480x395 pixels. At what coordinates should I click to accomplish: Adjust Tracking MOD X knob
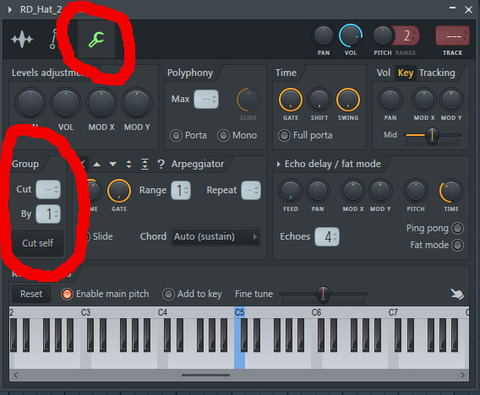424,100
